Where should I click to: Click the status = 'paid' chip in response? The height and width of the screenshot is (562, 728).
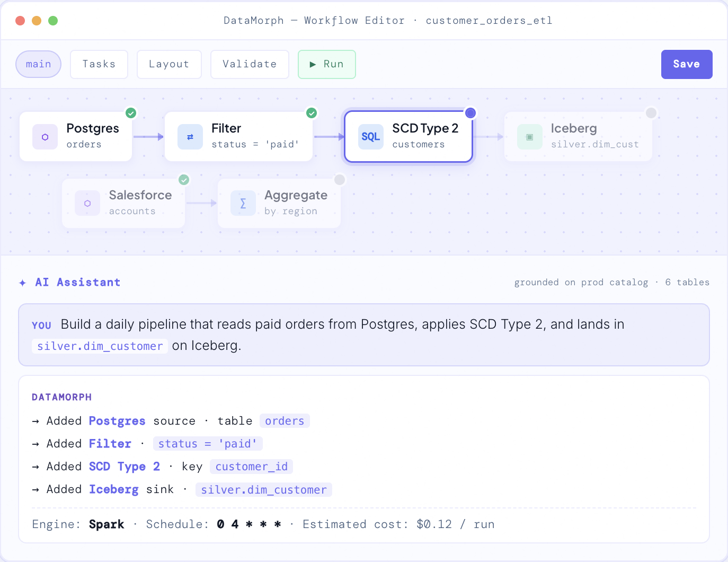point(208,444)
